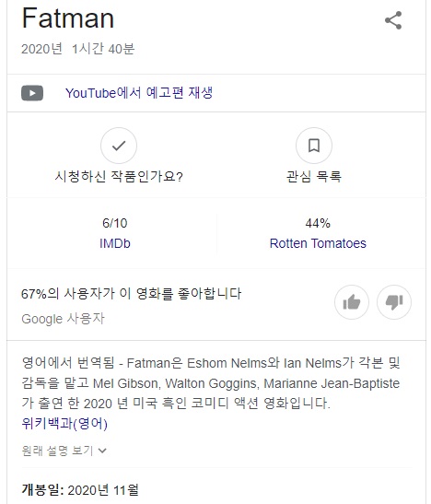Open the IMDb rating link
431x504 pixels.
click(115, 243)
